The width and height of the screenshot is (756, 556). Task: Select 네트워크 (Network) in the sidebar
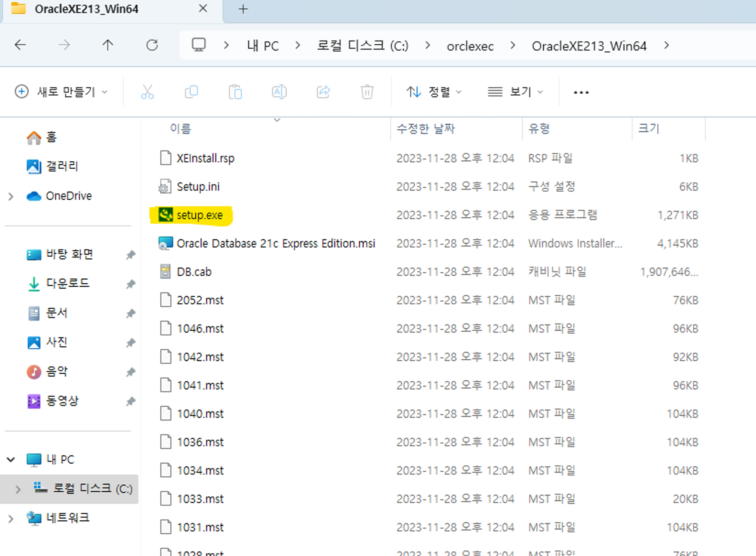coord(58,518)
